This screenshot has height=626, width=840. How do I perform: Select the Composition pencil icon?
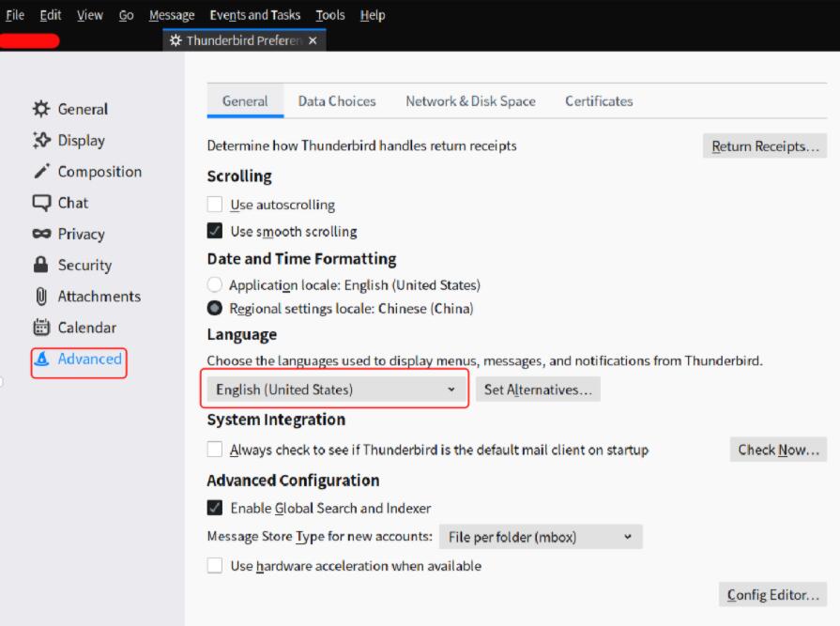pyautogui.click(x=41, y=172)
